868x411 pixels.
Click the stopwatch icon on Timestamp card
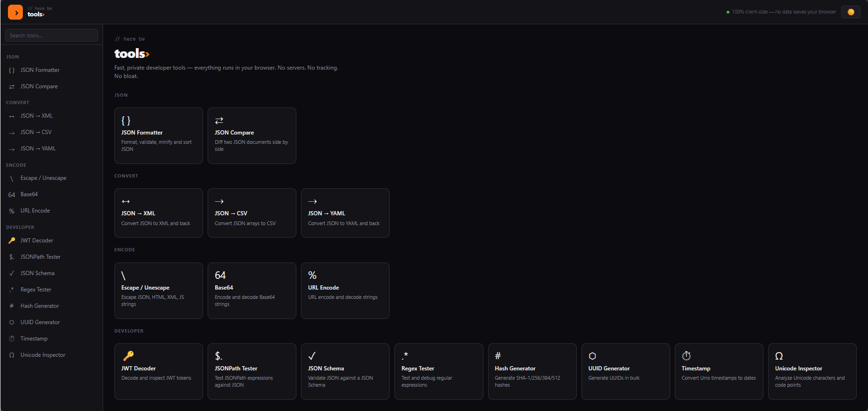coord(686,356)
